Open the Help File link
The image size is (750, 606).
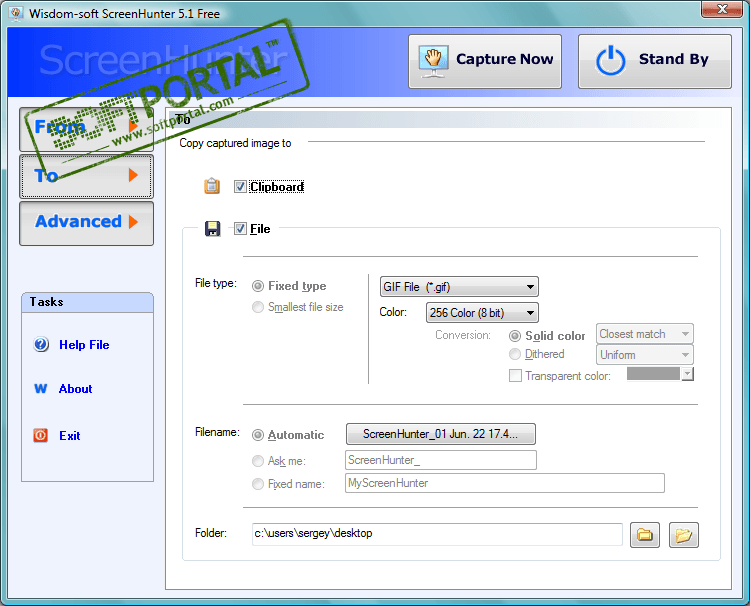tap(84, 345)
